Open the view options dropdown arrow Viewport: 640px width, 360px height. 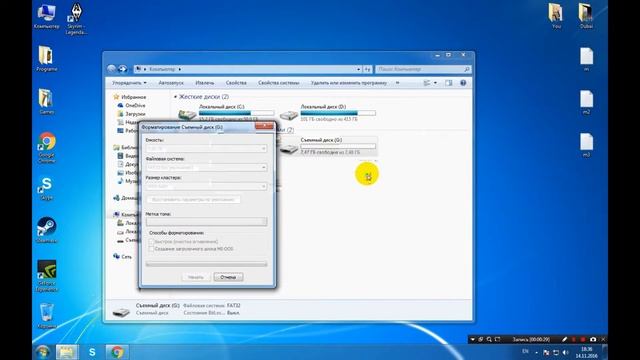pos(435,83)
